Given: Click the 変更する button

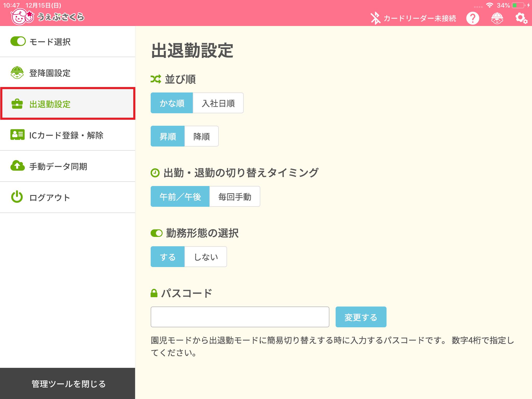Looking at the screenshot, I should pyautogui.click(x=361, y=317).
